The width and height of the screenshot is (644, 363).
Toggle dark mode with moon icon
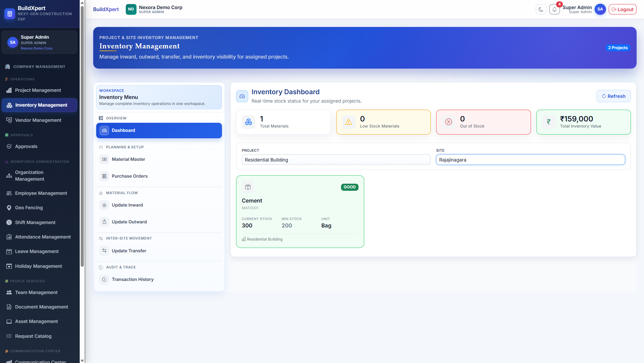pyautogui.click(x=541, y=9)
